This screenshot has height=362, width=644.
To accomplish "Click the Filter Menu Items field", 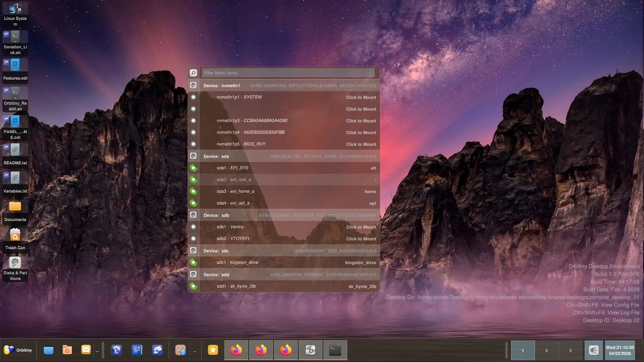I will point(288,73).
